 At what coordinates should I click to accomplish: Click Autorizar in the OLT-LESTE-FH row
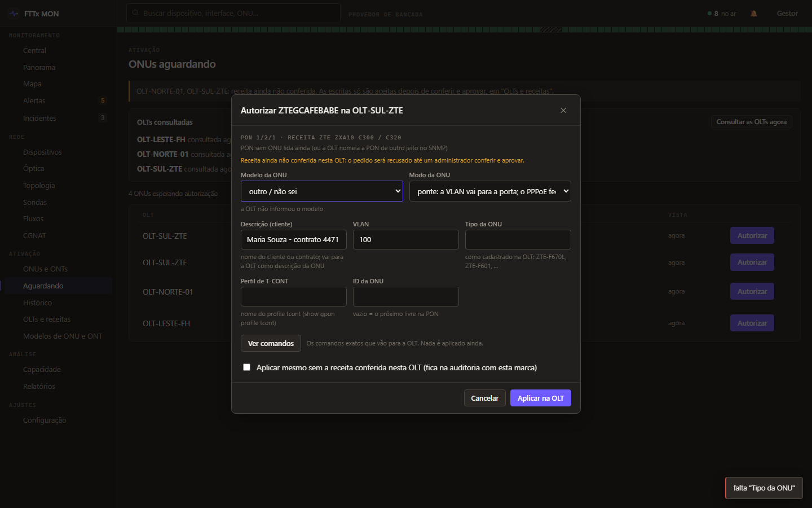click(752, 323)
